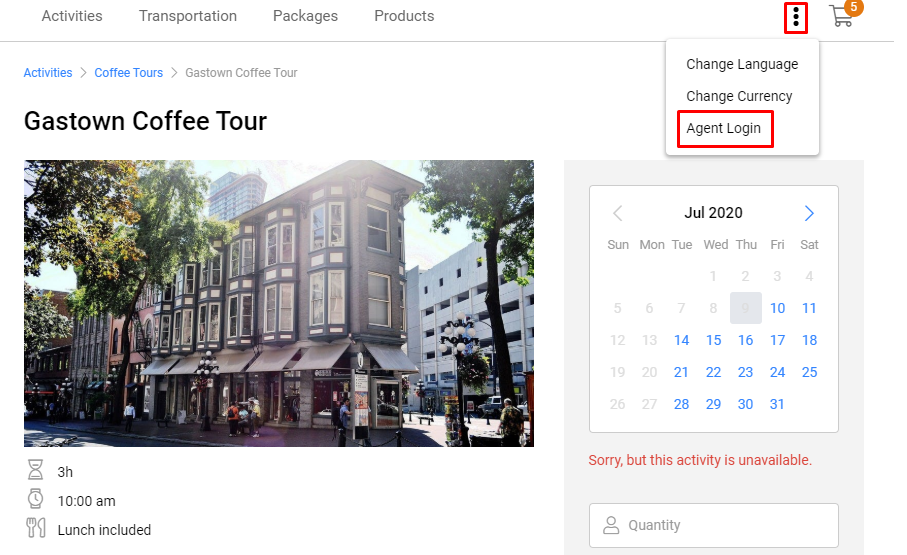Select Change Currency from the menu
907x555 pixels.
[x=739, y=96]
